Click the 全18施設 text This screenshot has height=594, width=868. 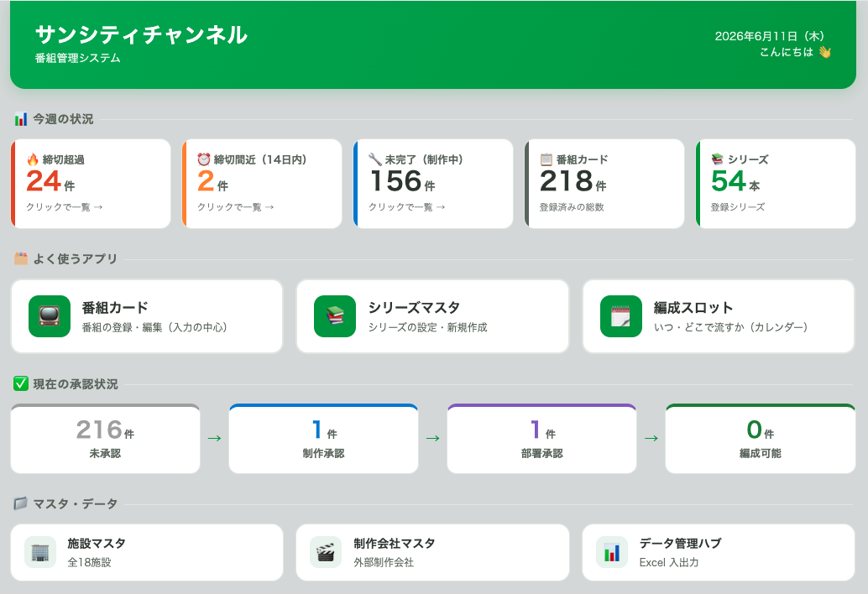[x=89, y=562]
